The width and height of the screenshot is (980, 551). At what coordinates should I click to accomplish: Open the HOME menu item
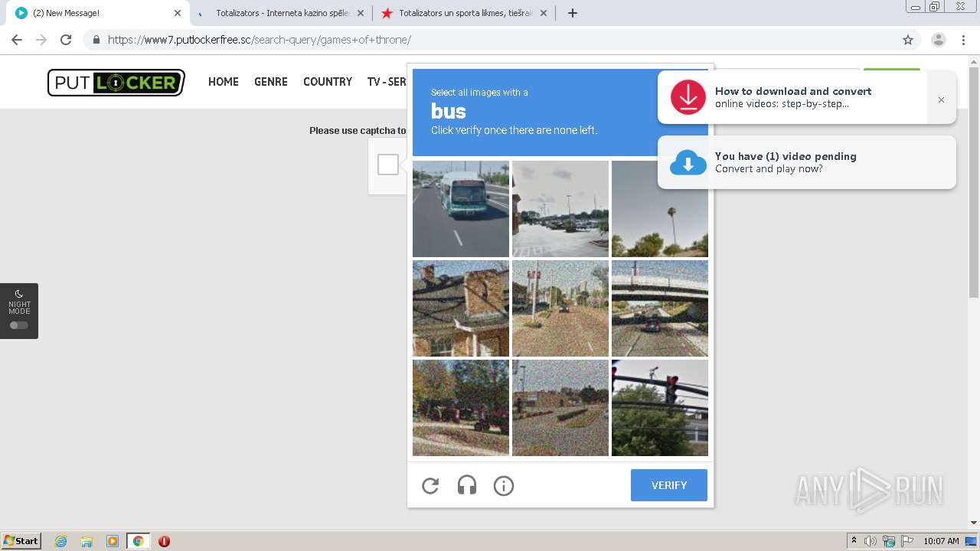224,82
